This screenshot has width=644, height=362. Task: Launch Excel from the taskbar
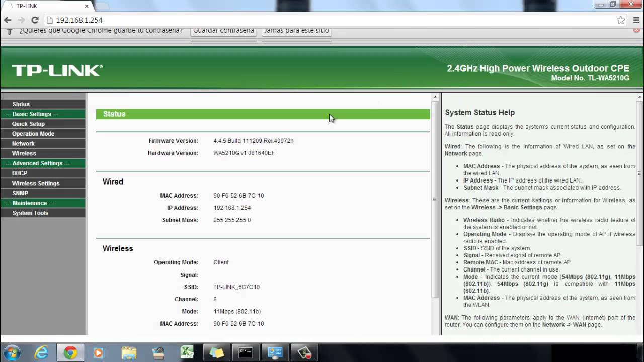coord(187,352)
